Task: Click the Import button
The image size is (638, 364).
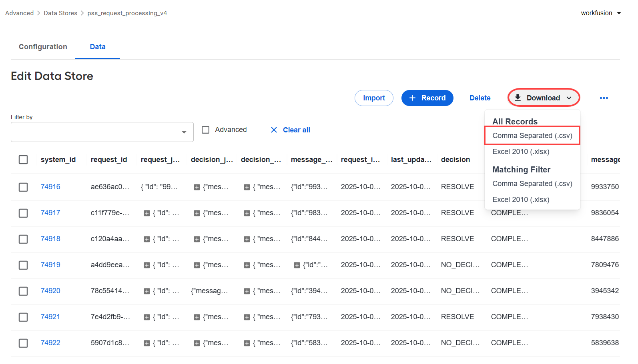Action: pyautogui.click(x=374, y=98)
